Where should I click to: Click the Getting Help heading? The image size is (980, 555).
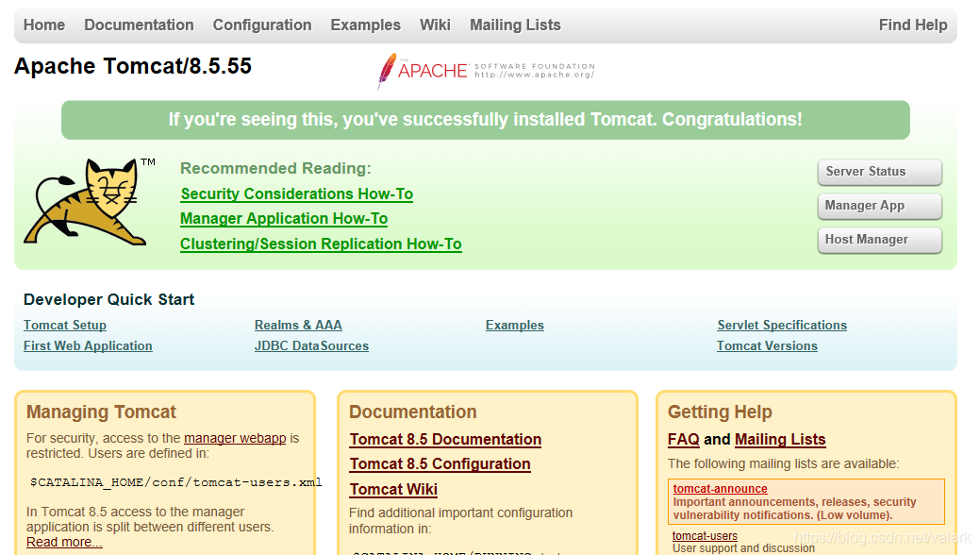(720, 412)
